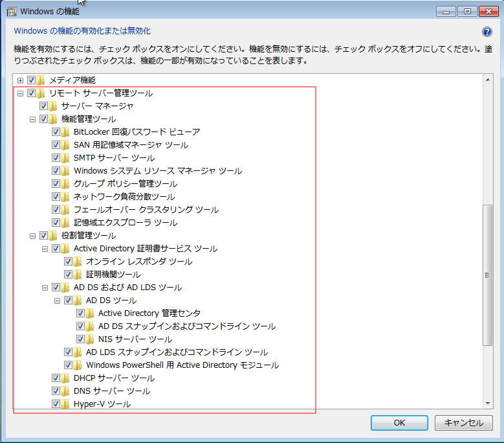This screenshot has width=504, height=443.
Task: Select AD DS スナップインおよびコマンドライン ツール row
Action: 187,326
